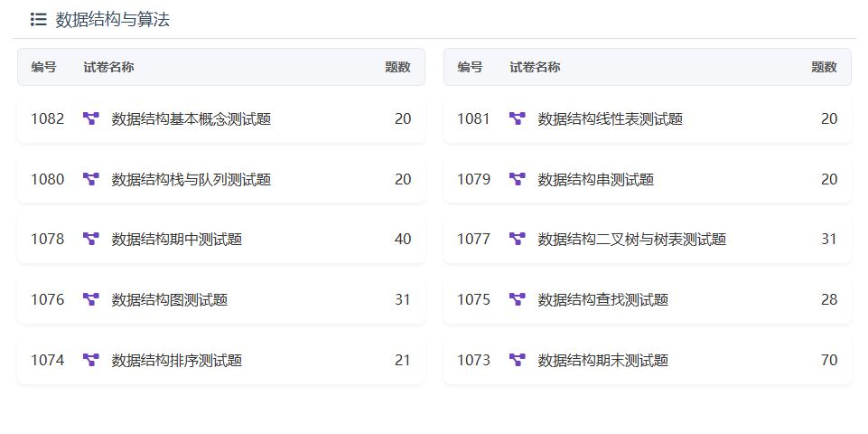Open the 数据结构基本概念测试题 exam

point(191,119)
